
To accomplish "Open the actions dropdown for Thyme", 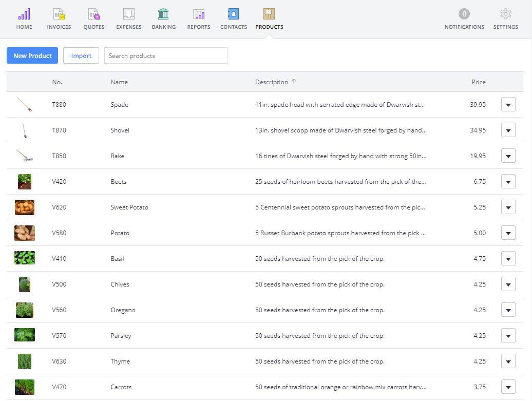I will click(508, 361).
